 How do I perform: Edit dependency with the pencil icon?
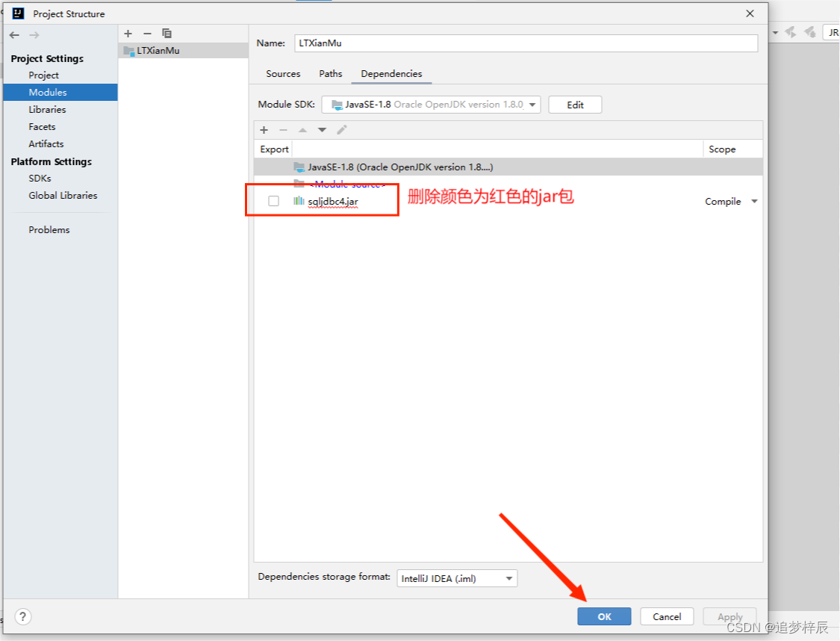[342, 130]
